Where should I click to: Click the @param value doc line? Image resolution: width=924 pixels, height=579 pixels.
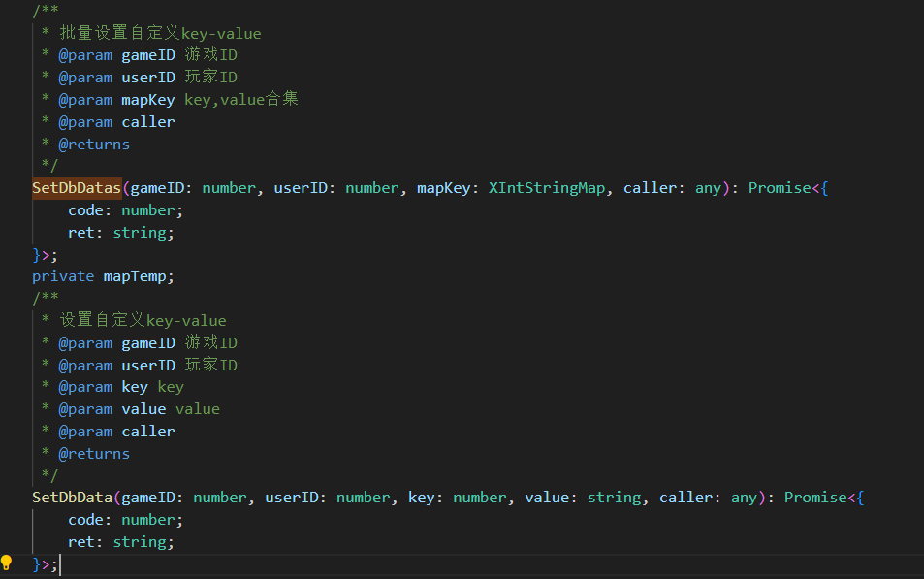[139, 409]
